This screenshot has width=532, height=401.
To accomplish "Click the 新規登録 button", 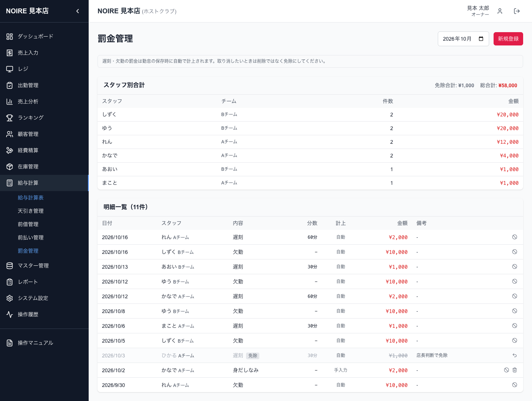I will 508,39.
